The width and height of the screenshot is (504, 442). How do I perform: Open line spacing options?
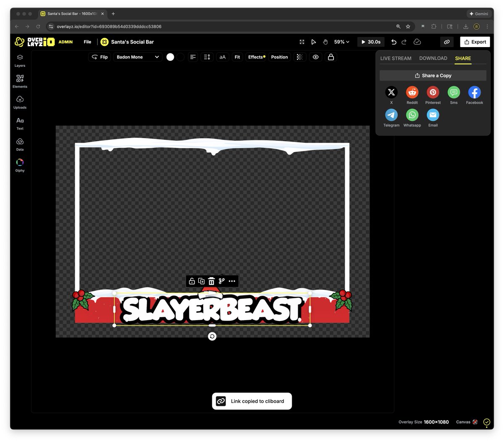(207, 57)
